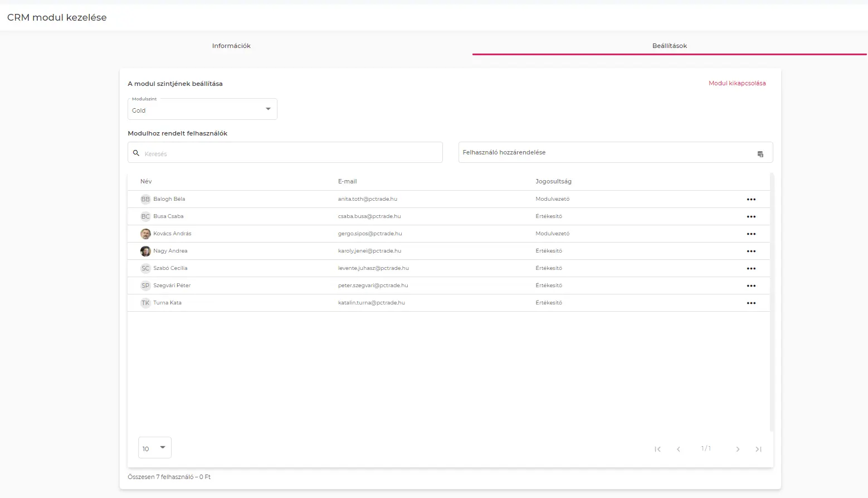Viewport: 868px width, 498px height.
Task: Open the actions menu for Kovács András
Action: click(751, 234)
